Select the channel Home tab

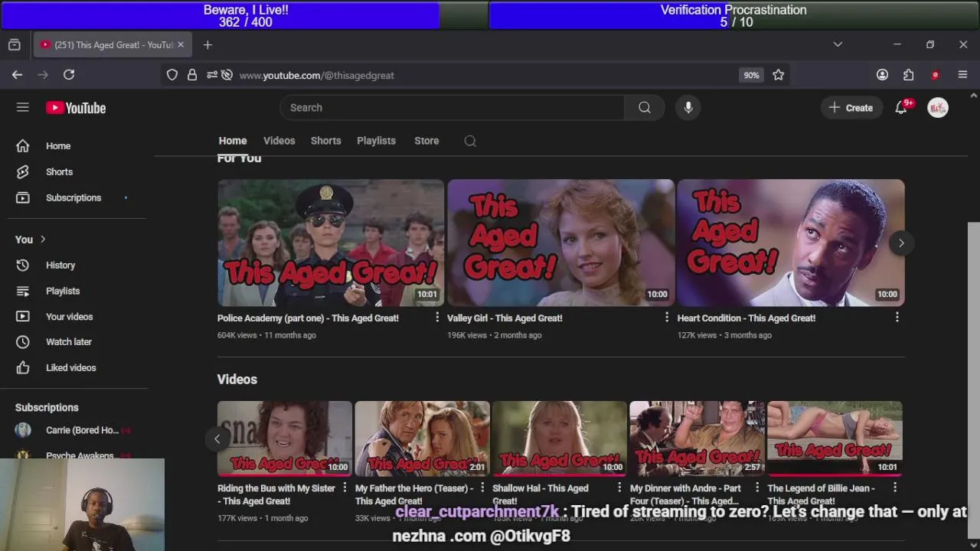[233, 141]
